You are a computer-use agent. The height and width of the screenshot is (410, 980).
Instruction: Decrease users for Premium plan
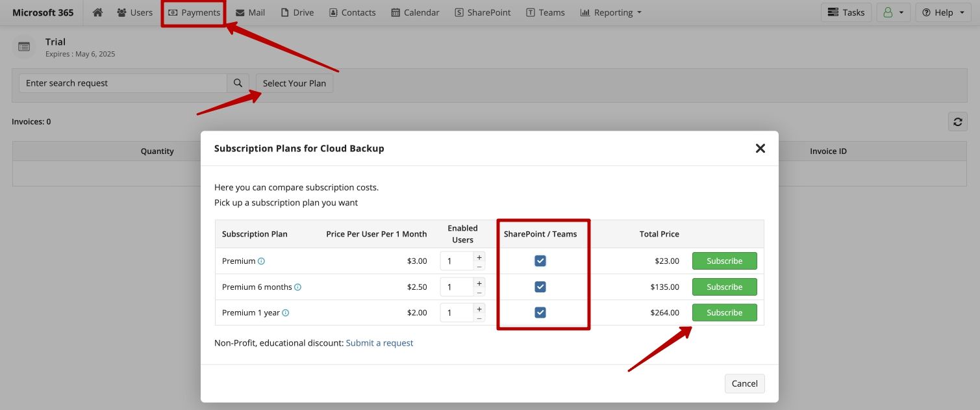(479, 266)
